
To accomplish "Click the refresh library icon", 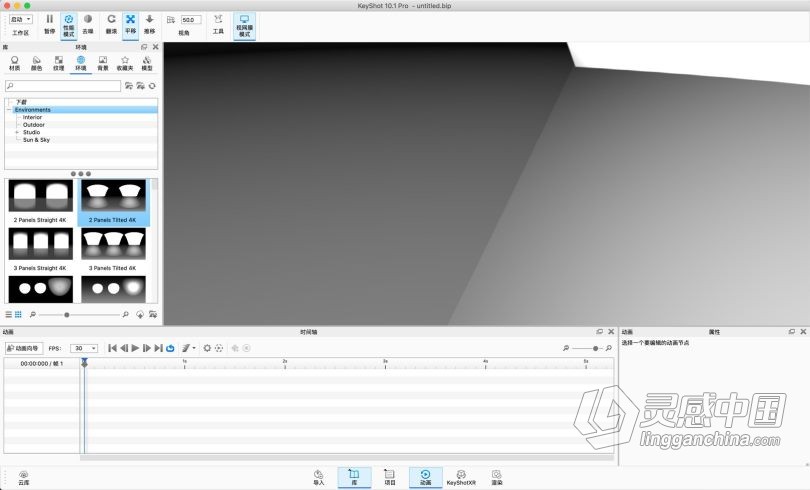I will point(152,86).
